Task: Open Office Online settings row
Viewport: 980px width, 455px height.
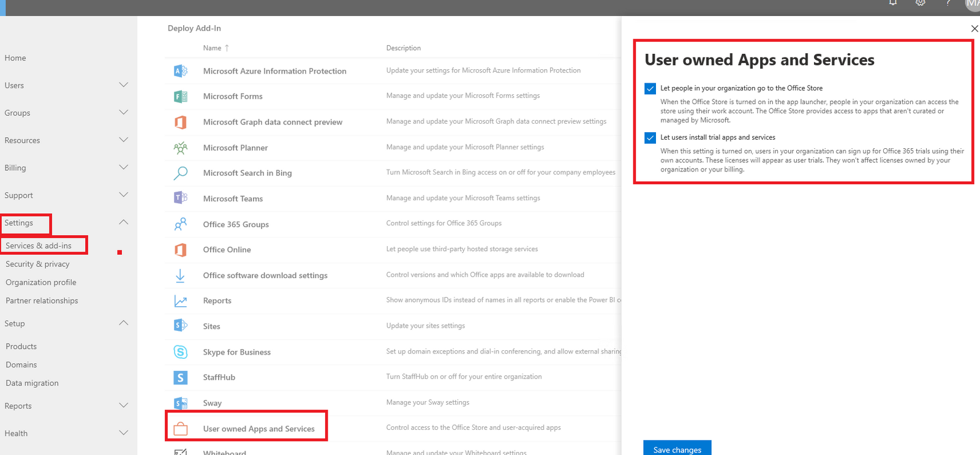Action: (x=393, y=250)
